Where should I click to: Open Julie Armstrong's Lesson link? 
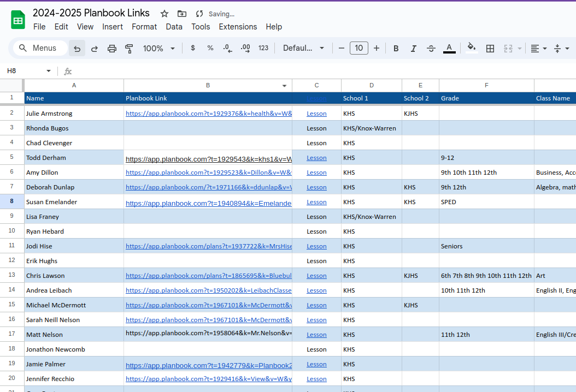[x=316, y=114]
